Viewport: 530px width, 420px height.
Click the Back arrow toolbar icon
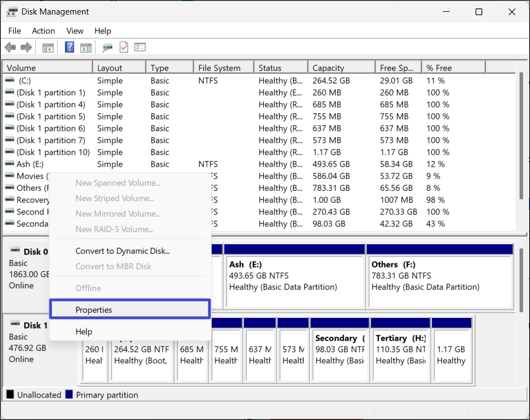click(x=10, y=48)
